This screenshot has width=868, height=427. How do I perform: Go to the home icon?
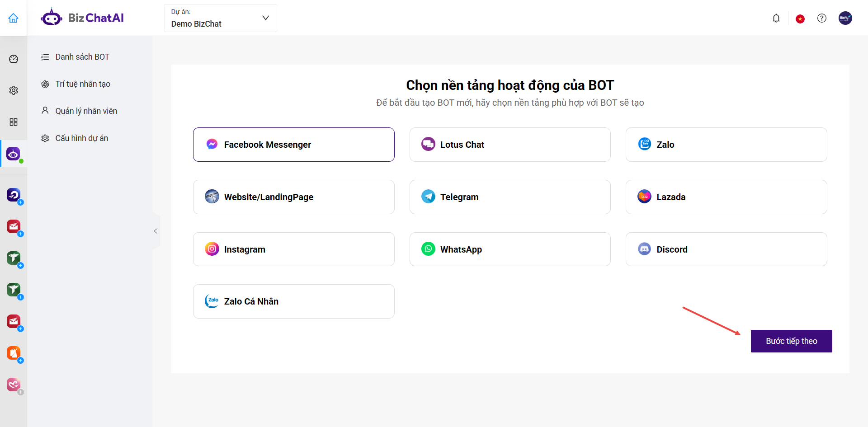tap(14, 18)
